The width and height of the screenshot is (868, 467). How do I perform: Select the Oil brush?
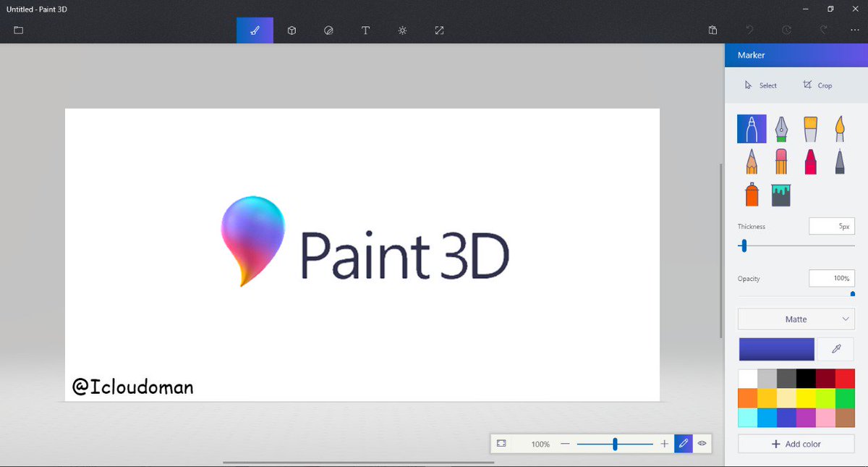pyautogui.click(x=811, y=129)
